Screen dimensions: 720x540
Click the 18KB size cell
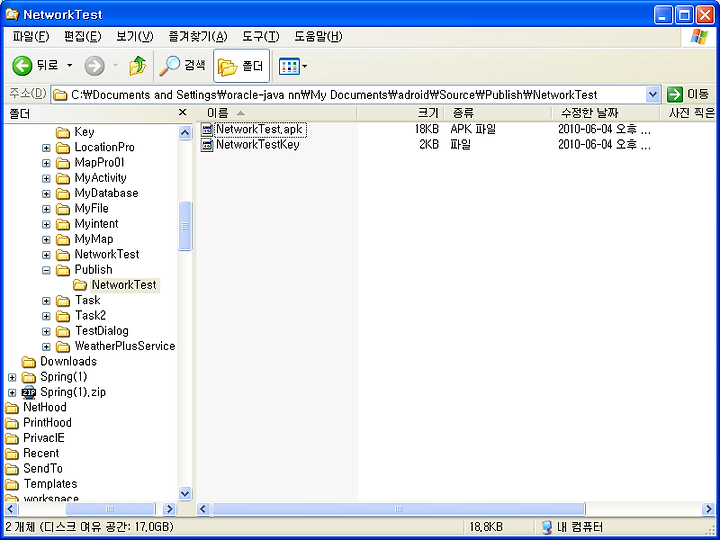pos(426,129)
